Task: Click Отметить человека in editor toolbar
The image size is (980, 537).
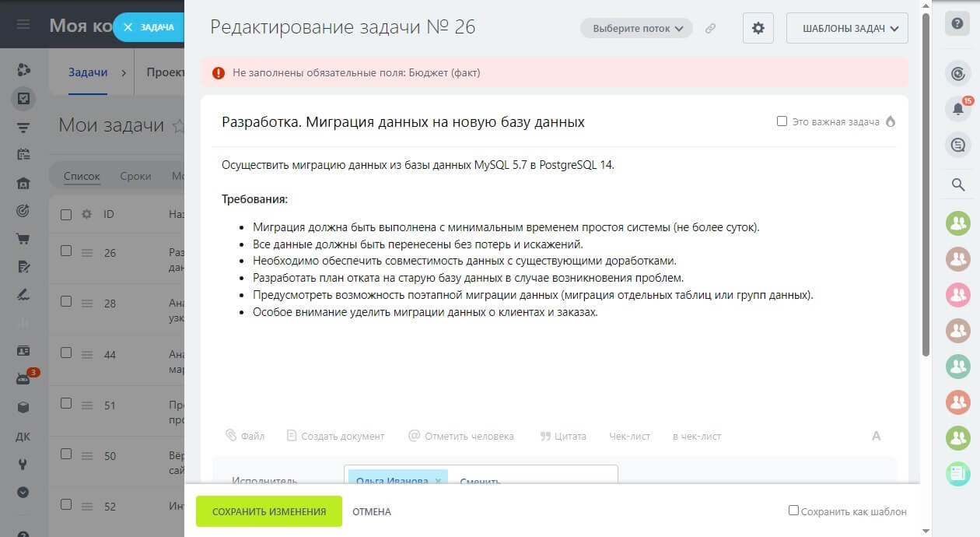Action: [x=461, y=436]
